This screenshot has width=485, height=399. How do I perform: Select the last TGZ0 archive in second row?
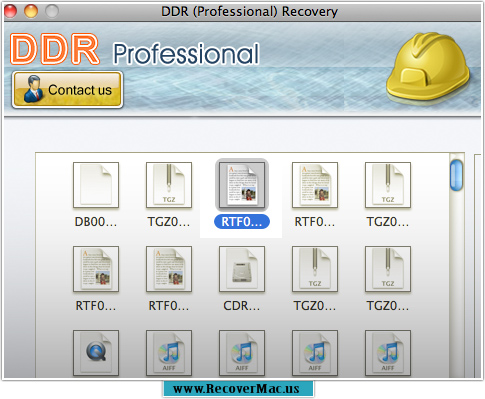pos(388,269)
